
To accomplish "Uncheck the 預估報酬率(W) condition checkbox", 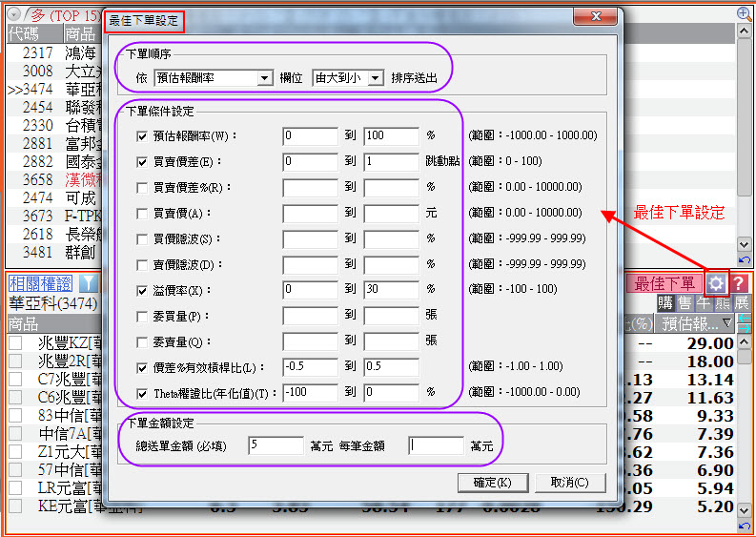I will pyautogui.click(x=143, y=136).
